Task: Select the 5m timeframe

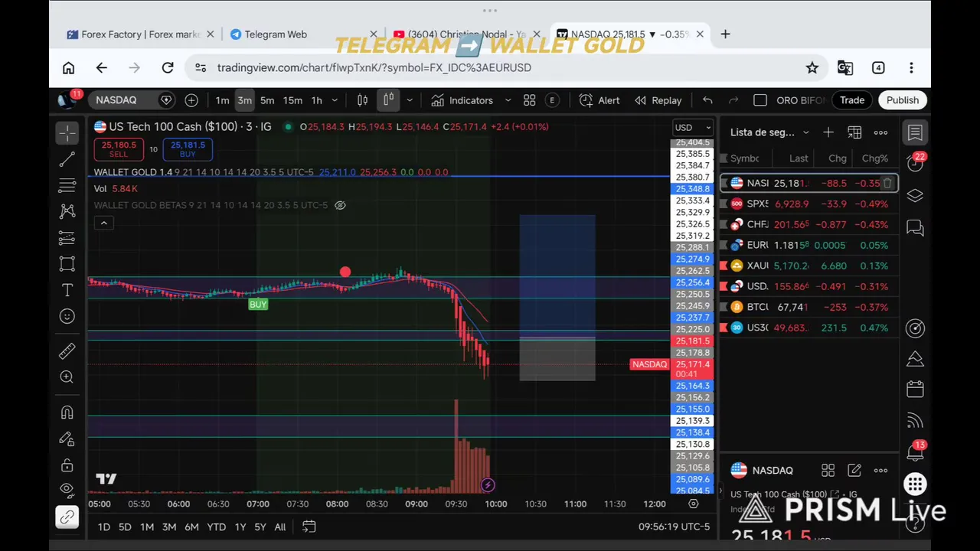Action: tap(267, 100)
